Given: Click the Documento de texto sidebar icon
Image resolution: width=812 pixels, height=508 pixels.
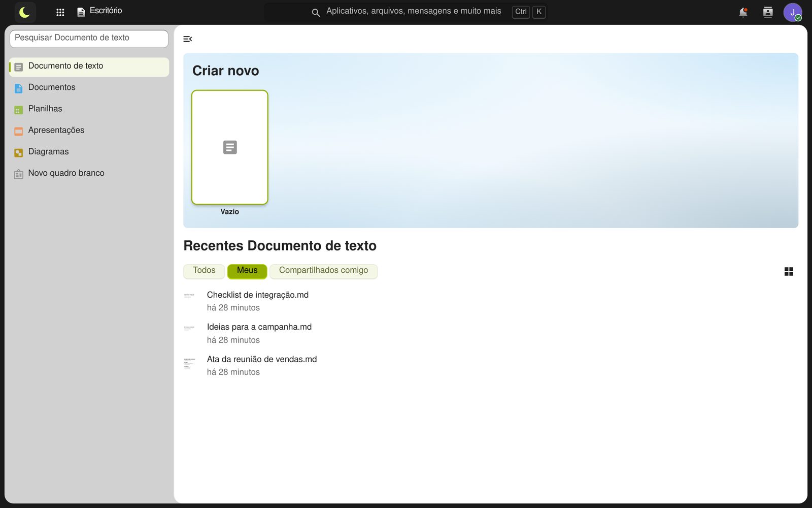Looking at the screenshot, I should pyautogui.click(x=19, y=67).
